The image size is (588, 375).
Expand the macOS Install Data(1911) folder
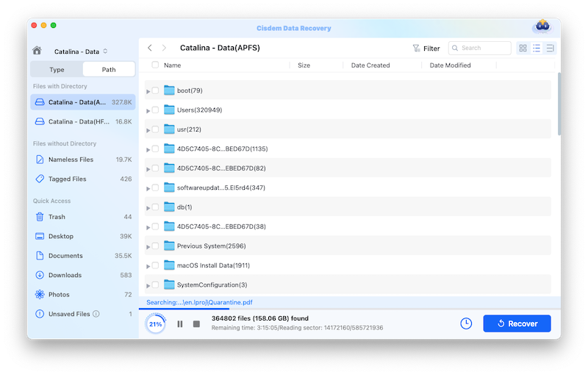(x=148, y=266)
